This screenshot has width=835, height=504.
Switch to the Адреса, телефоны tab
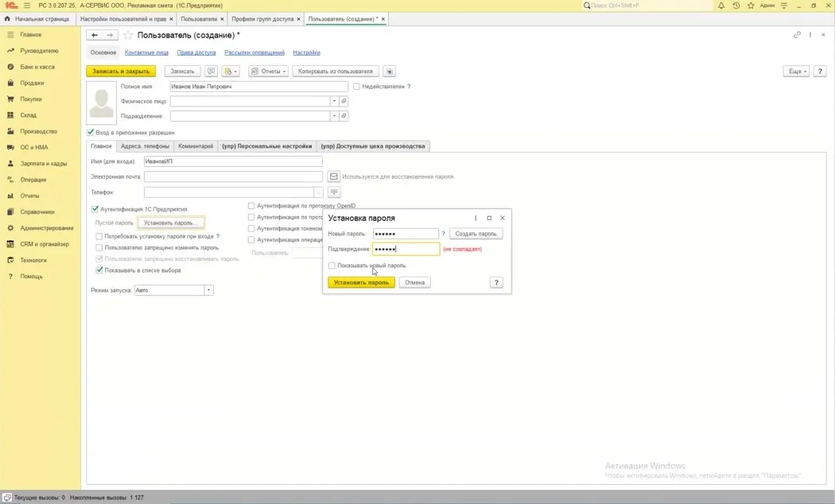(x=145, y=146)
